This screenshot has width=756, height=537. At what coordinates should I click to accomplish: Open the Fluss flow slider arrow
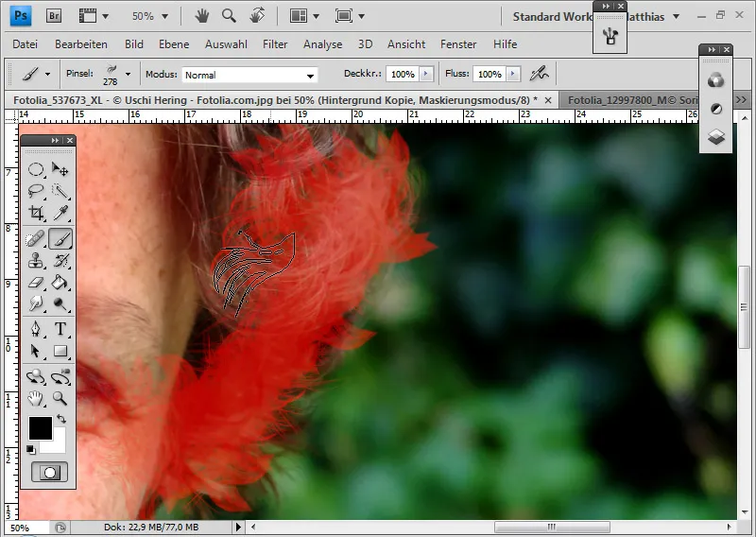[513, 74]
